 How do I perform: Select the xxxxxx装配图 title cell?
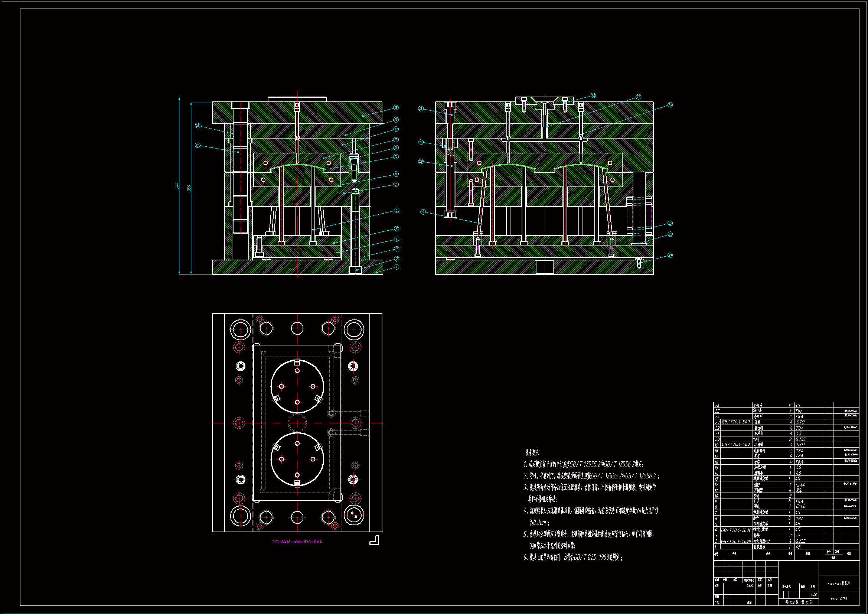tap(839, 584)
